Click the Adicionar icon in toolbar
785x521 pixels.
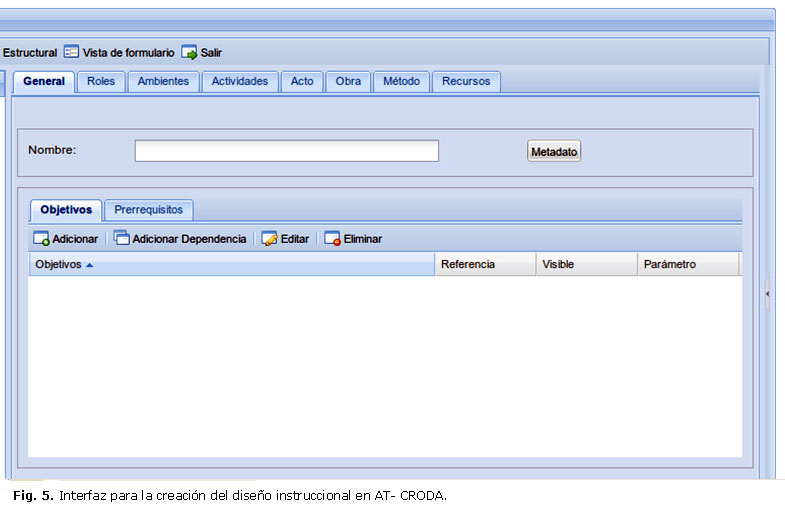(41, 239)
